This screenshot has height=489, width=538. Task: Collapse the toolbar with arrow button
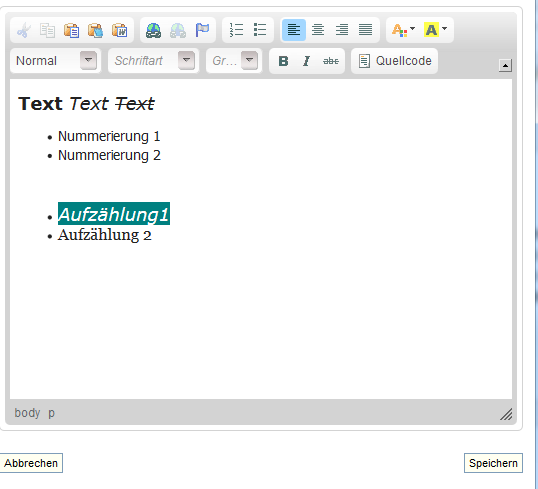[x=505, y=65]
